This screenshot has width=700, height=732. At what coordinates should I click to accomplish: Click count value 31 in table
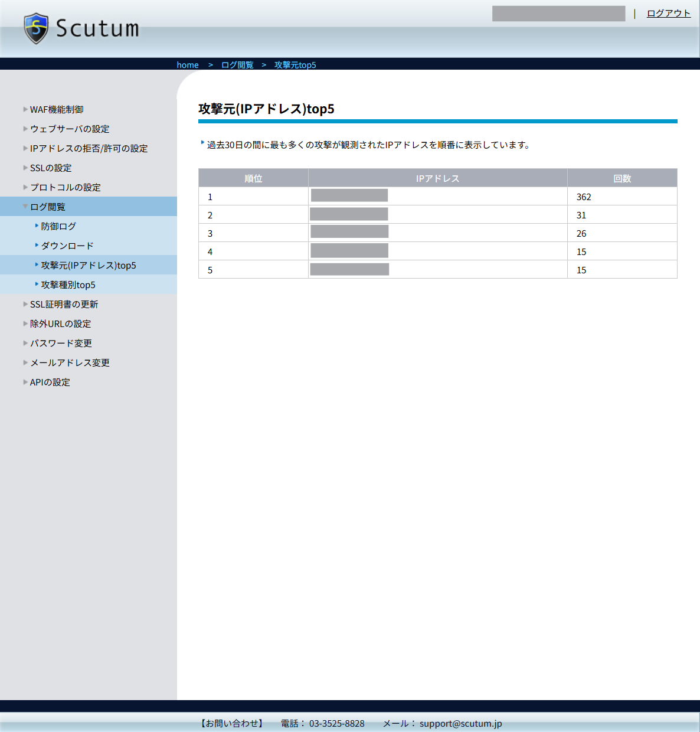(x=581, y=215)
